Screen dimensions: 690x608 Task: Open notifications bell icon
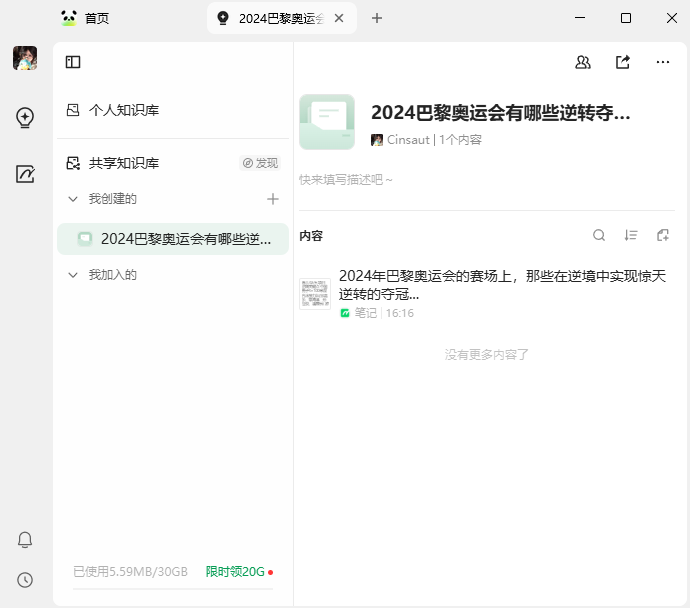[x=25, y=540]
